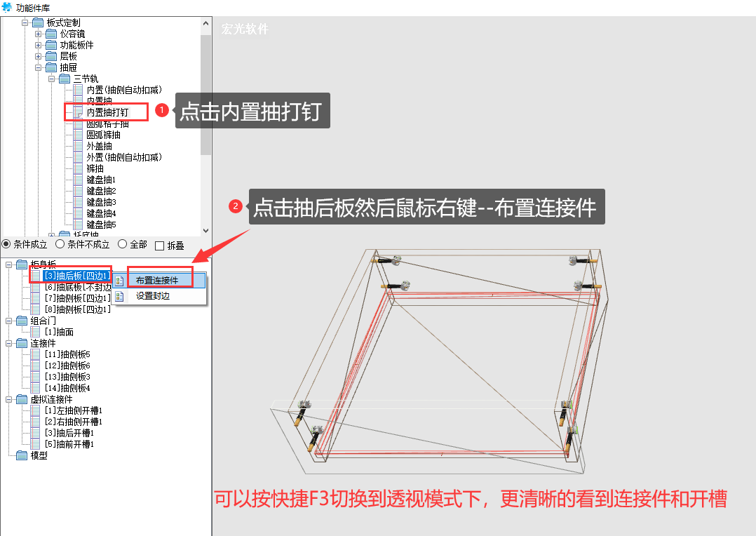
Task: Expand the 仪容镜 tree node
Action: (38, 34)
